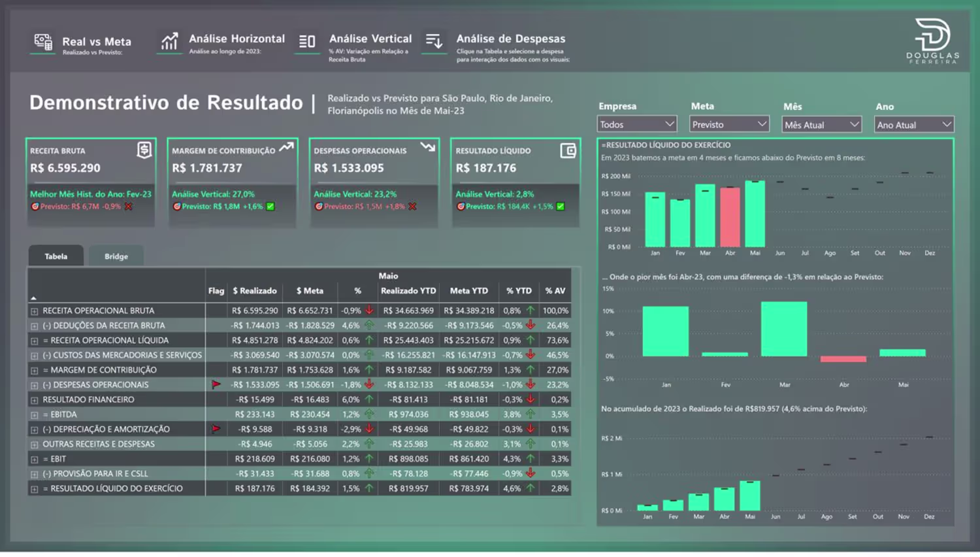Viewport: 980px width, 557px height.
Task: Expand the Despesas Operacionais table row
Action: coord(35,385)
